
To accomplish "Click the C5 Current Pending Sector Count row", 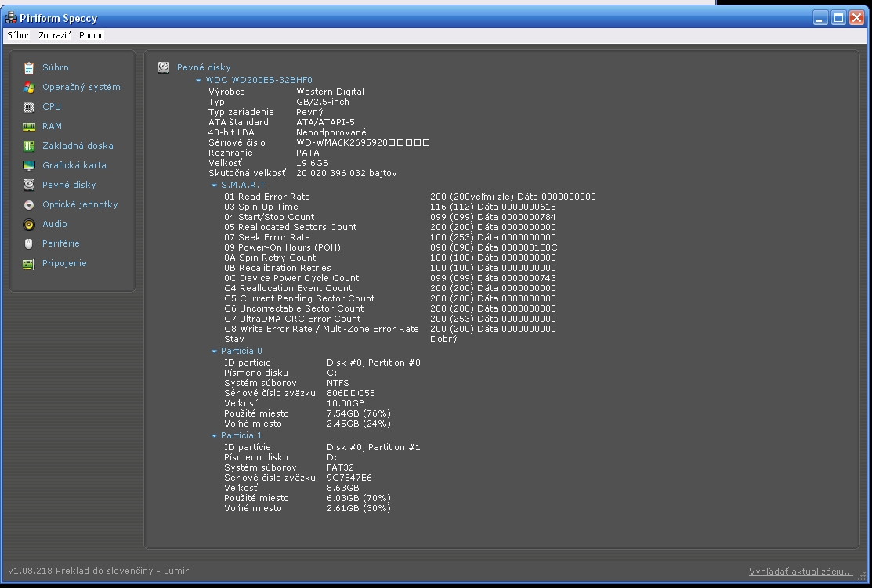I will point(390,298).
